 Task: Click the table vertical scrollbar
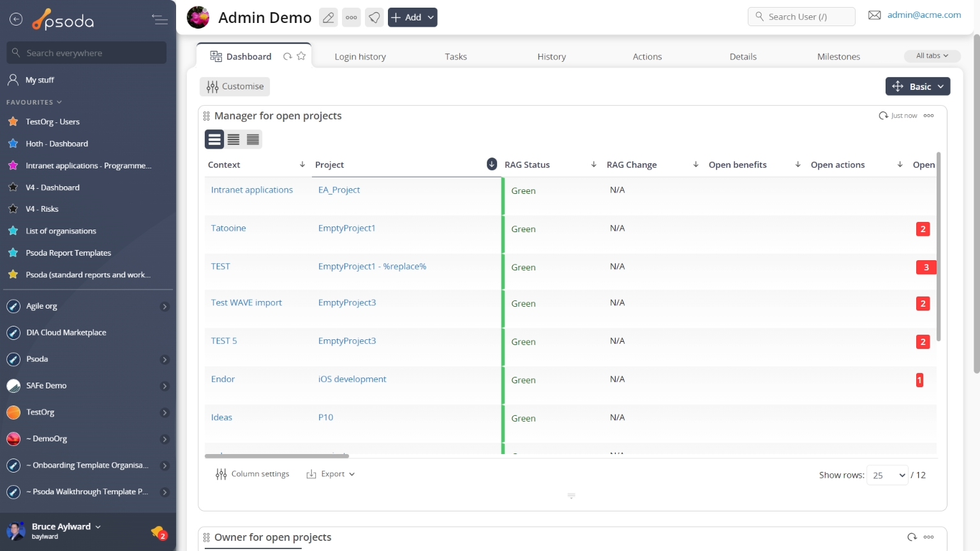point(939,246)
